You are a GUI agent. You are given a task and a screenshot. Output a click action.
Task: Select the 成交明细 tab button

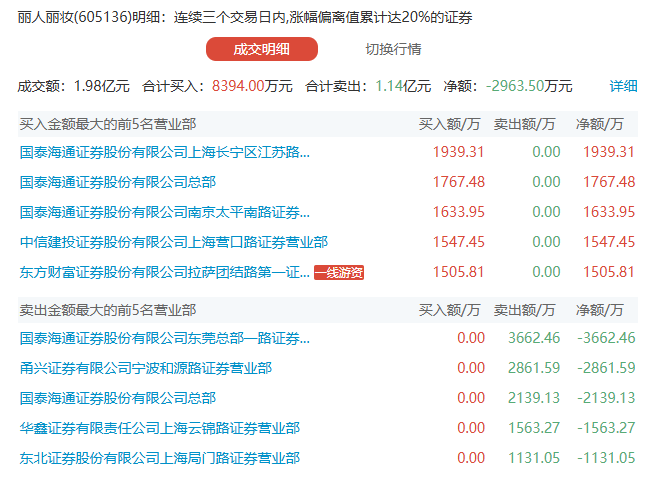[261, 49]
